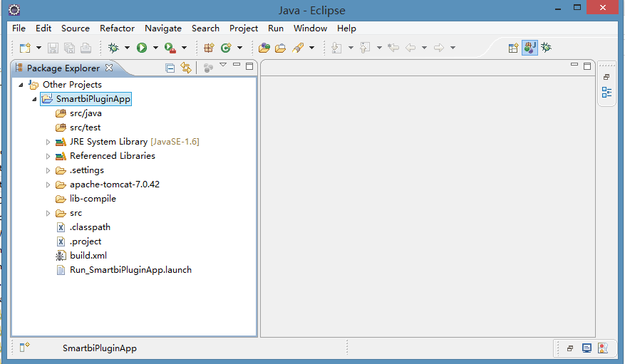Open the Refactor menu
The height and width of the screenshot is (364, 625).
point(117,28)
